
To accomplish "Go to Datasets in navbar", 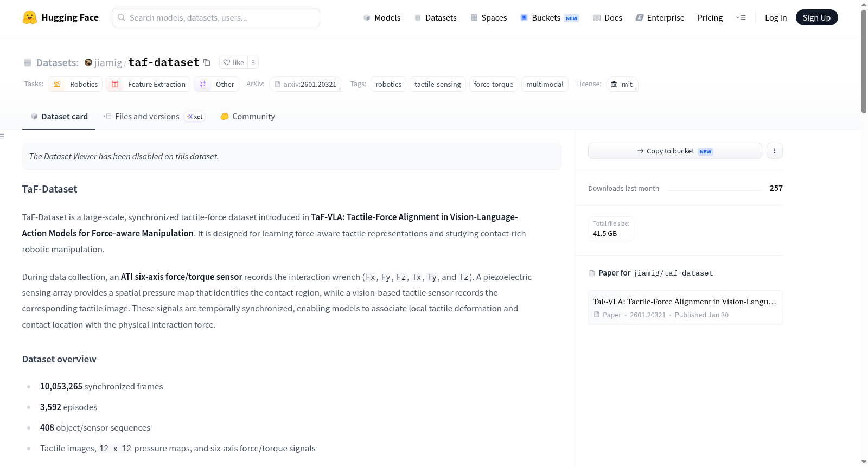I will click(x=435, y=17).
